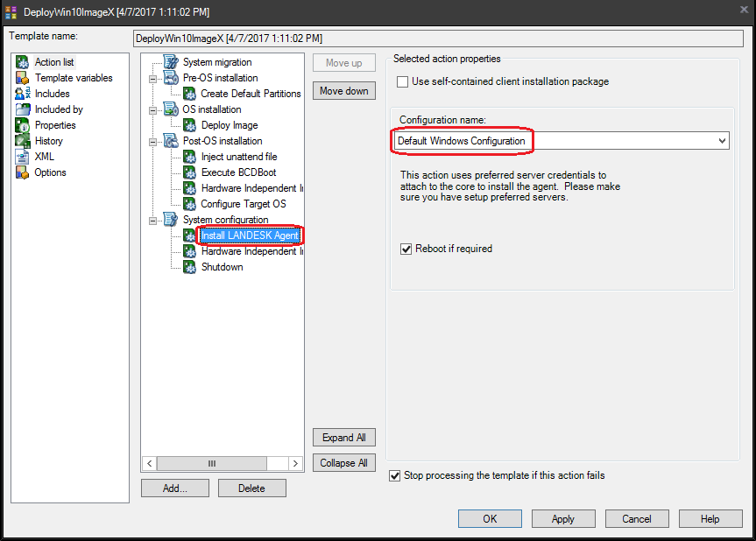Disable the Reboot if required checkbox

pyautogui.click(x=406, y=249)
